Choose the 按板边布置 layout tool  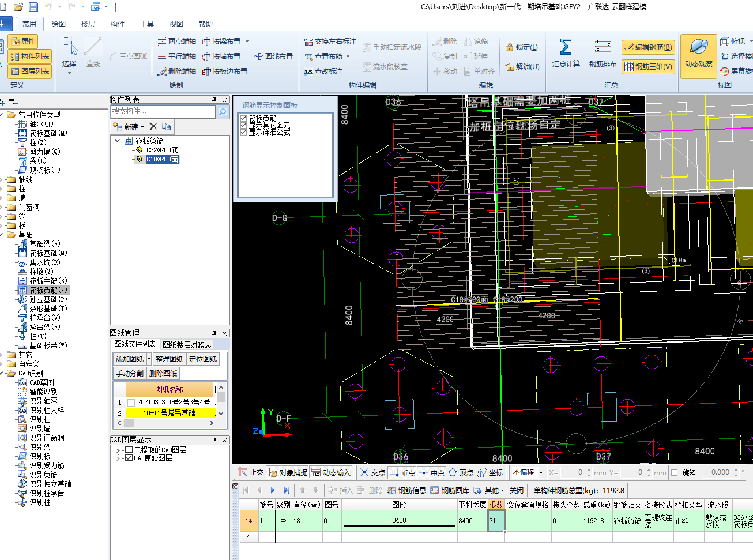[225, 72]
